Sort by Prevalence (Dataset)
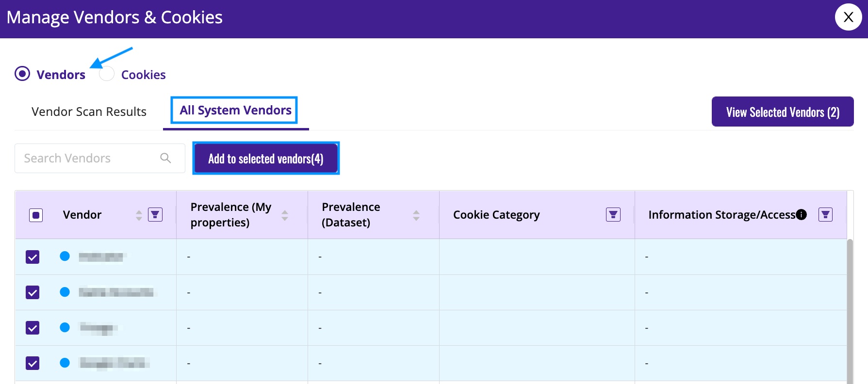Image resolution: width=868 pixels, height=384 pixels. tap(416, 215)
